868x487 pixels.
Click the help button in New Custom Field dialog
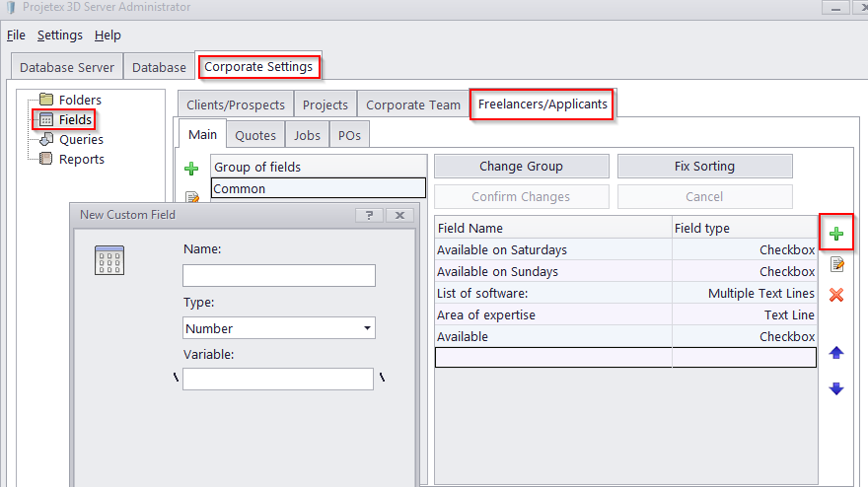pos(369,215)
